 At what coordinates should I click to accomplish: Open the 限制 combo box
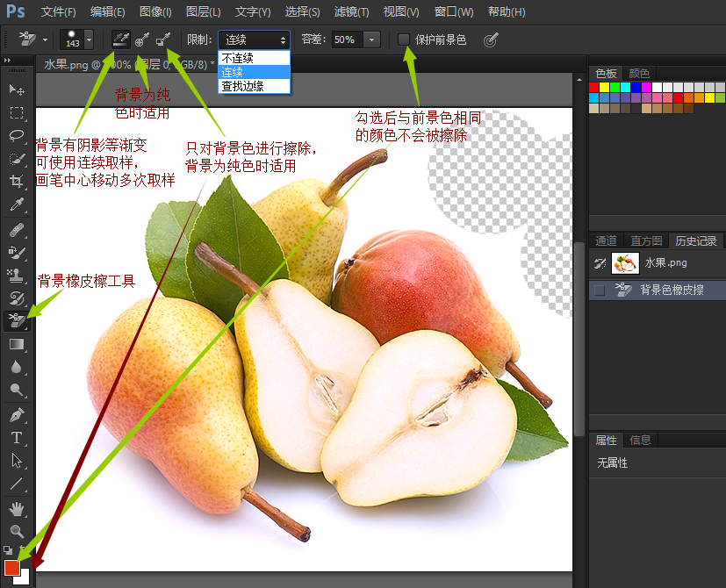pos(255,40)
